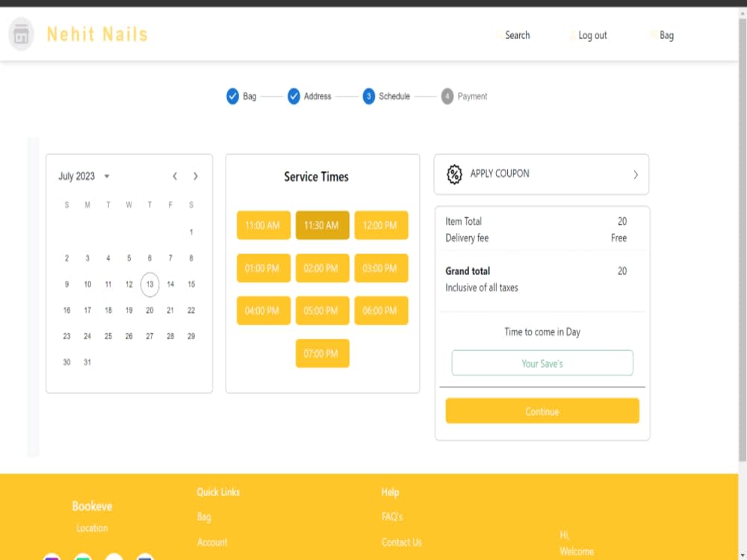This screenshot has width=747, height=560.
Task: Click footer Location text
Action: [x=92, y=528]
